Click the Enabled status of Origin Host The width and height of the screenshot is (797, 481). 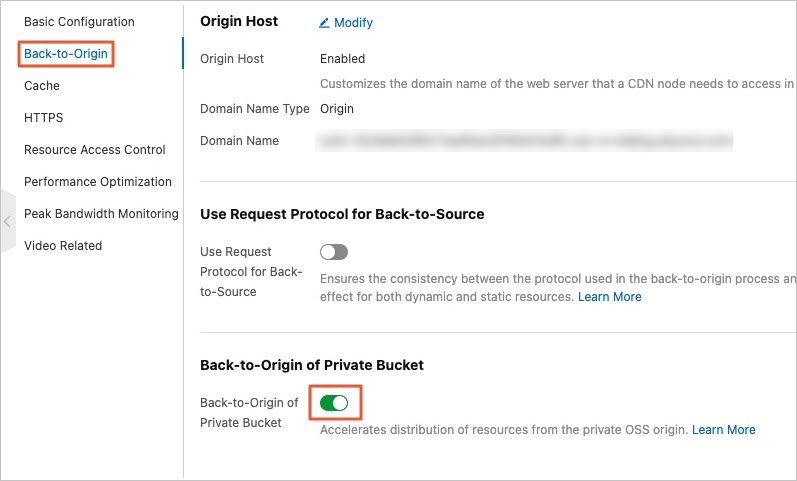pos(343,59)
